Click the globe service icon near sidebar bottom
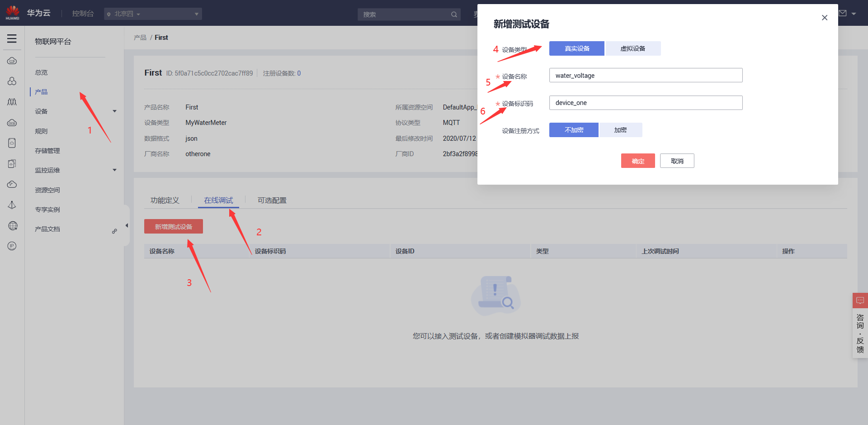Image resolution: width=868 pixels, height=425 pixels. click(x=12, y=226)
